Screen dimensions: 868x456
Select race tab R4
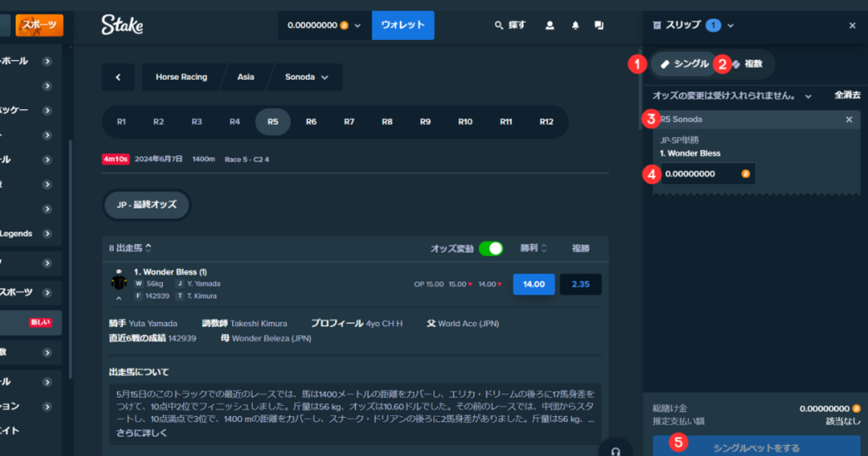235,122
